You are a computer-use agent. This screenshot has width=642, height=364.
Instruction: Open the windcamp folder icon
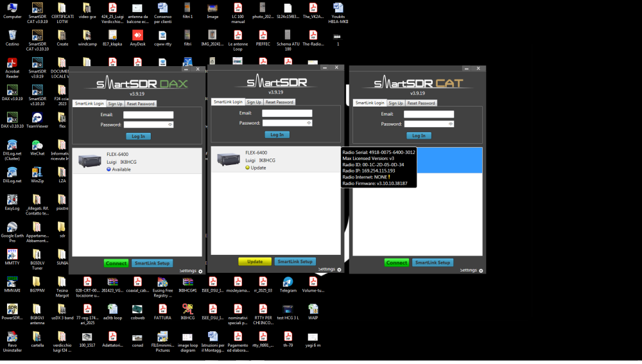[87, 38]
